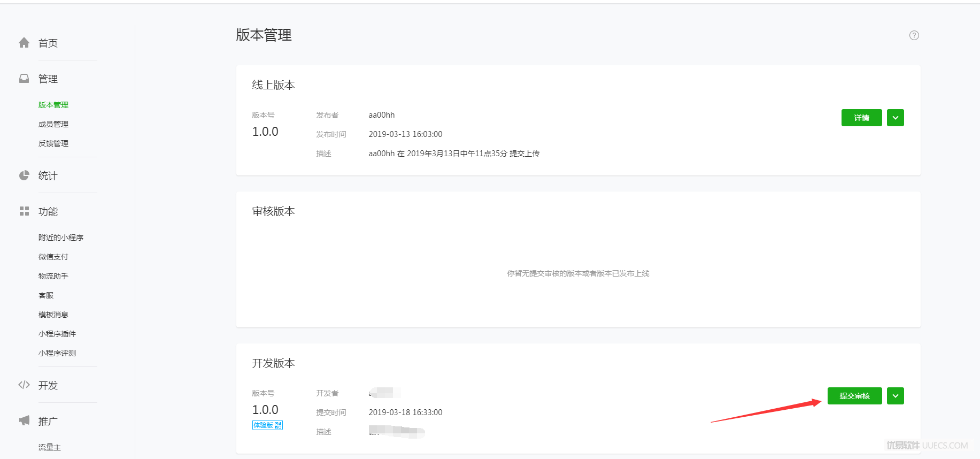Click the grid icon beside 功能

[x=24, y=211]
